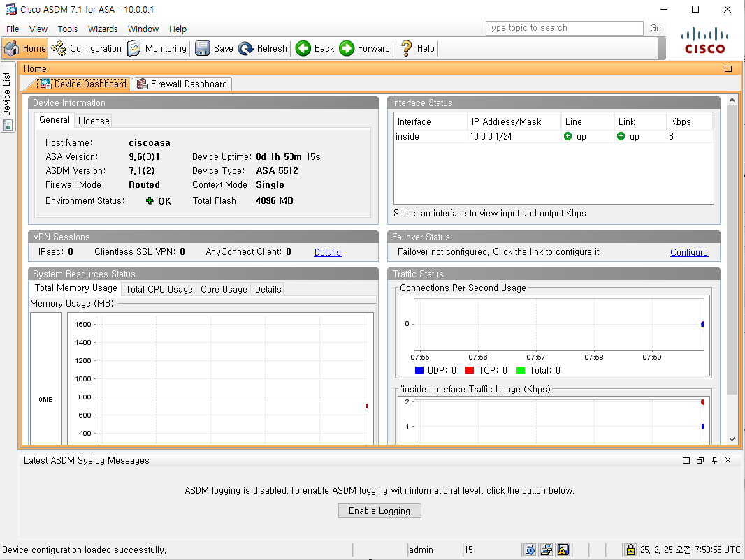The width and height of the screenshot is (745, 560).
Task: Navigate Forward using green arrow
Action: click(364, 48)
